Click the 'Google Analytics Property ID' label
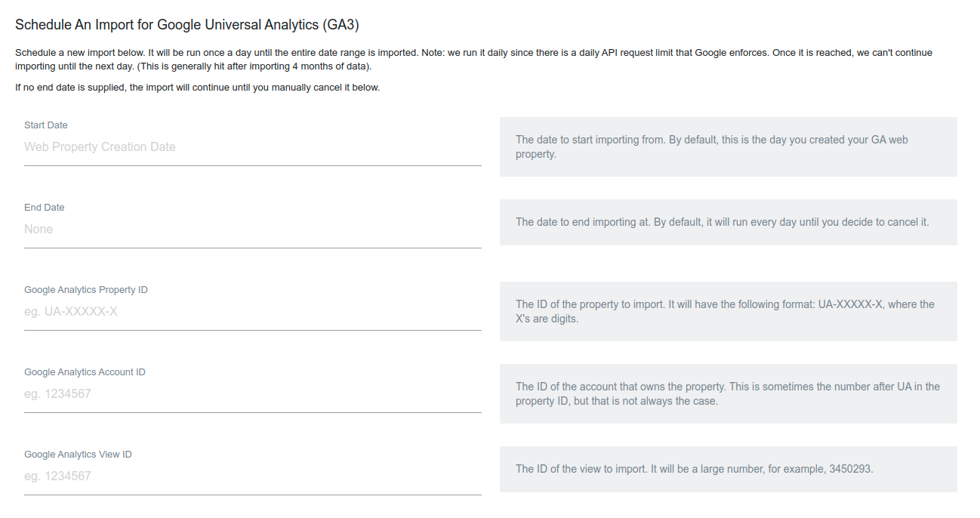Viewport: 980px width, 518px height. point(85,290)
